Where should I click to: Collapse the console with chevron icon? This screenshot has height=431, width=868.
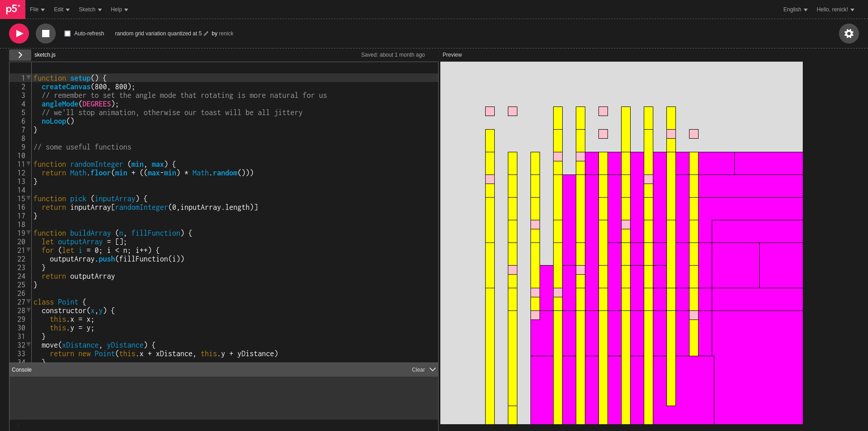pos(432,370)
